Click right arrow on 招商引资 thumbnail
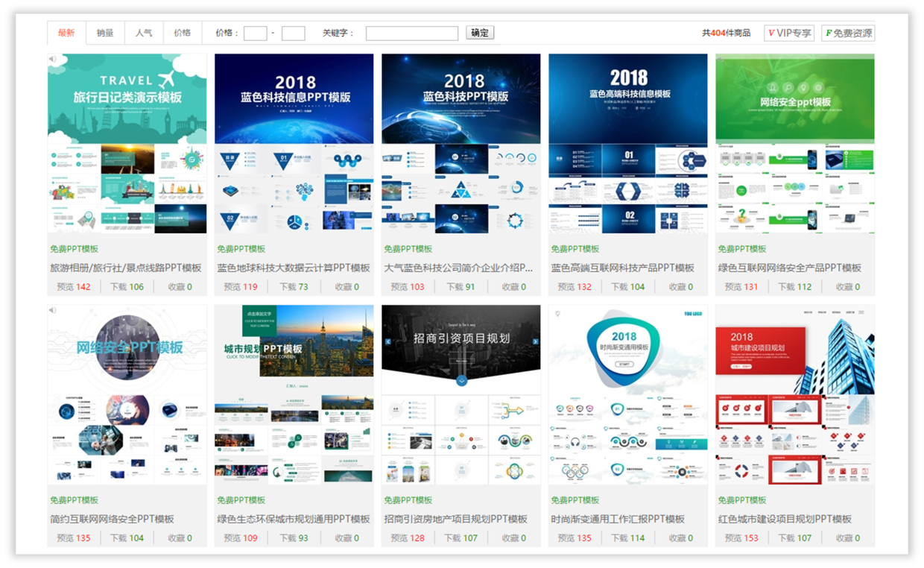This screenshot has width=924, height=568. [x=535, y=341]
